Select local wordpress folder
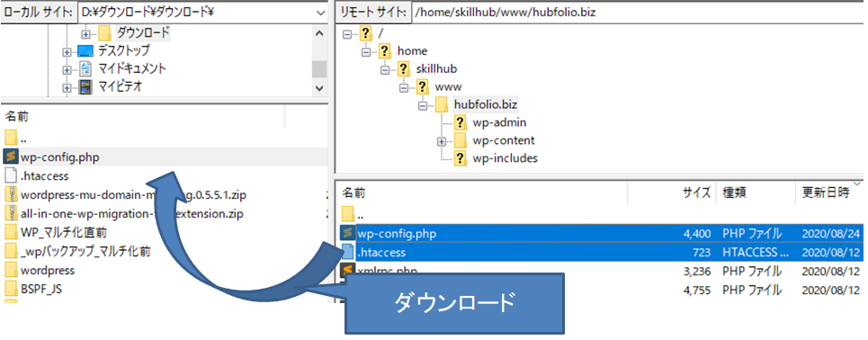 coord(164,271)
